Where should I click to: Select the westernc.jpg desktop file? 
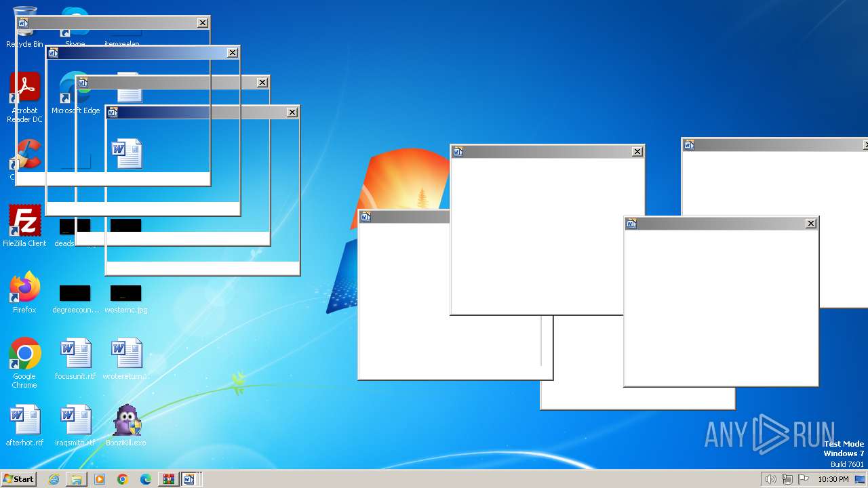pos(126,298)
